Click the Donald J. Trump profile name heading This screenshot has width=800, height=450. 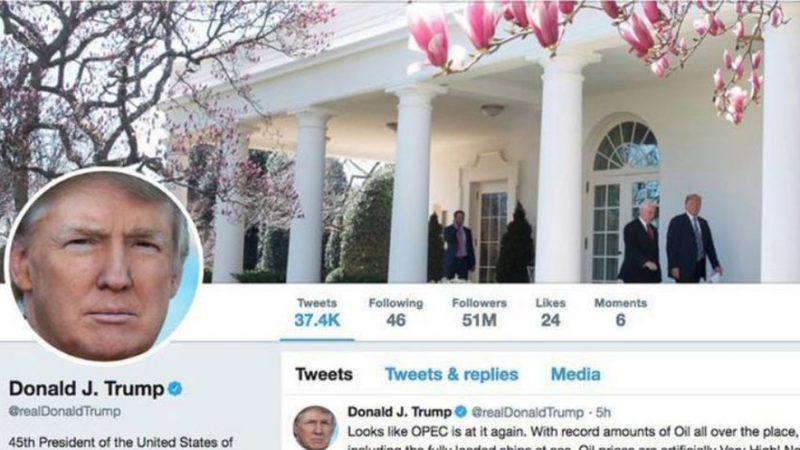86,389
